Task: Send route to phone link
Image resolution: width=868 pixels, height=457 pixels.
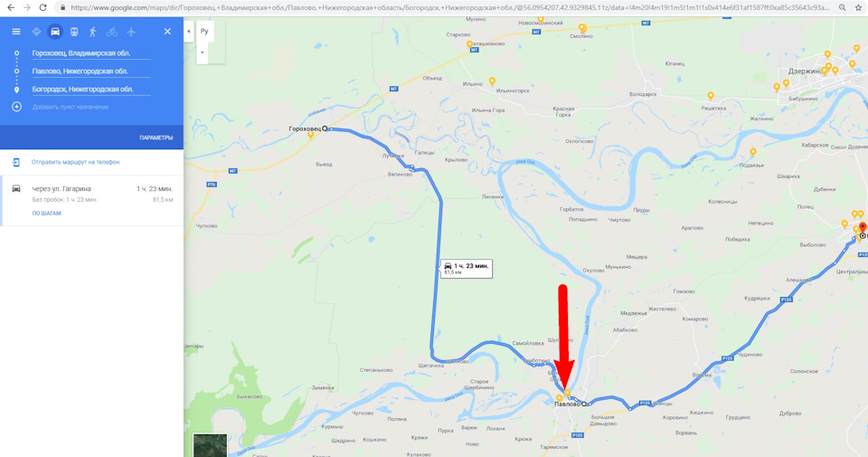Action: [75, 162]
